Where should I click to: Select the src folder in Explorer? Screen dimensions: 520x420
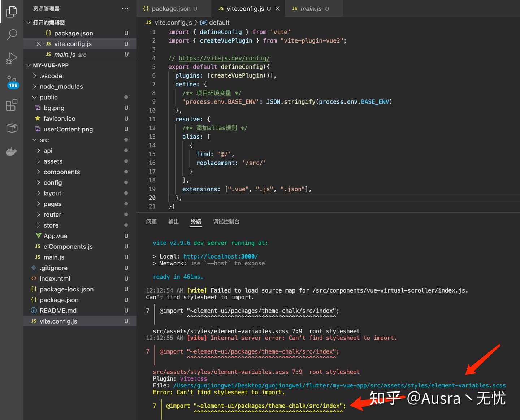coord(44,140)
